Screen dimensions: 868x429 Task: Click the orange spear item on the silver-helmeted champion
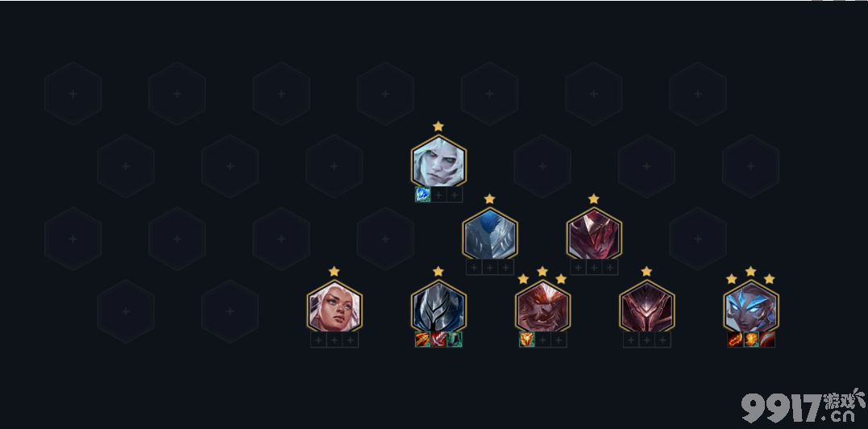(x=423, y=339)
